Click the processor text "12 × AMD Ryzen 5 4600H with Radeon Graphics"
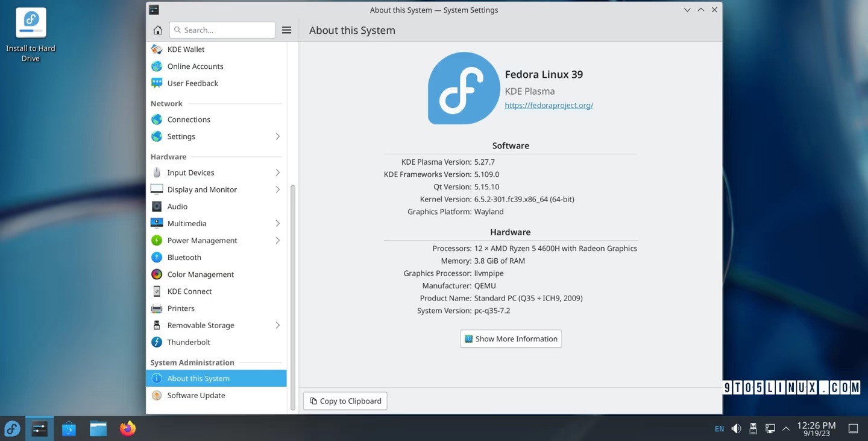The image size is (868, 441). coord(555,249)
